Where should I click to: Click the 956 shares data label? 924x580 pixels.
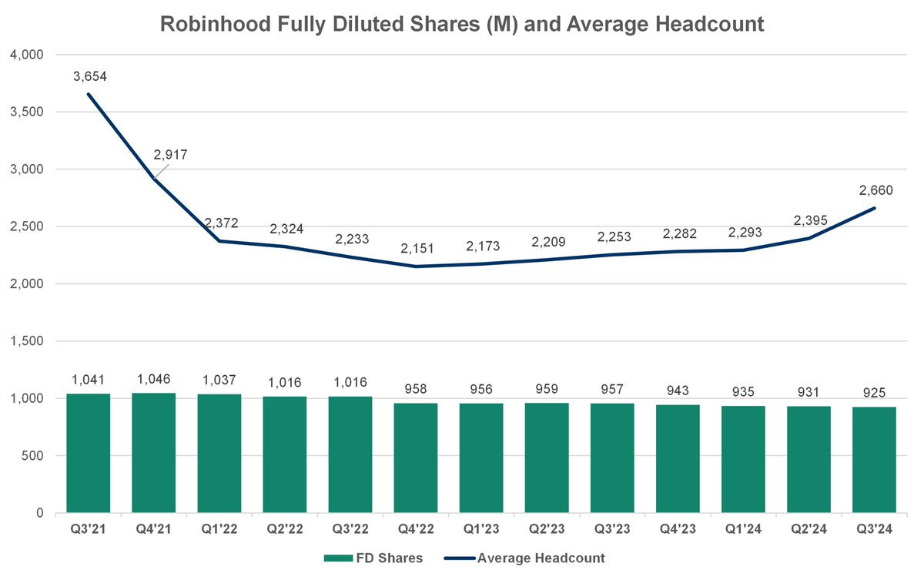click(481, 388)
